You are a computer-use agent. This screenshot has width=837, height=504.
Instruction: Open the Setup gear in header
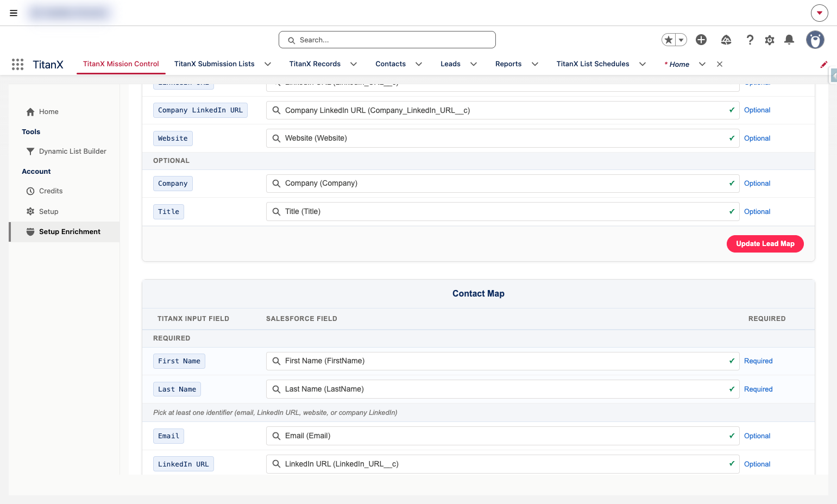pos(770,40)
